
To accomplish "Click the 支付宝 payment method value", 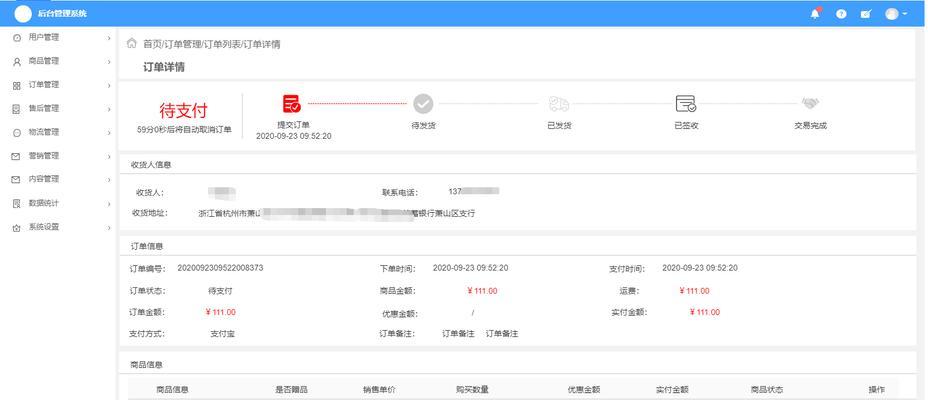I will [223, 334].
